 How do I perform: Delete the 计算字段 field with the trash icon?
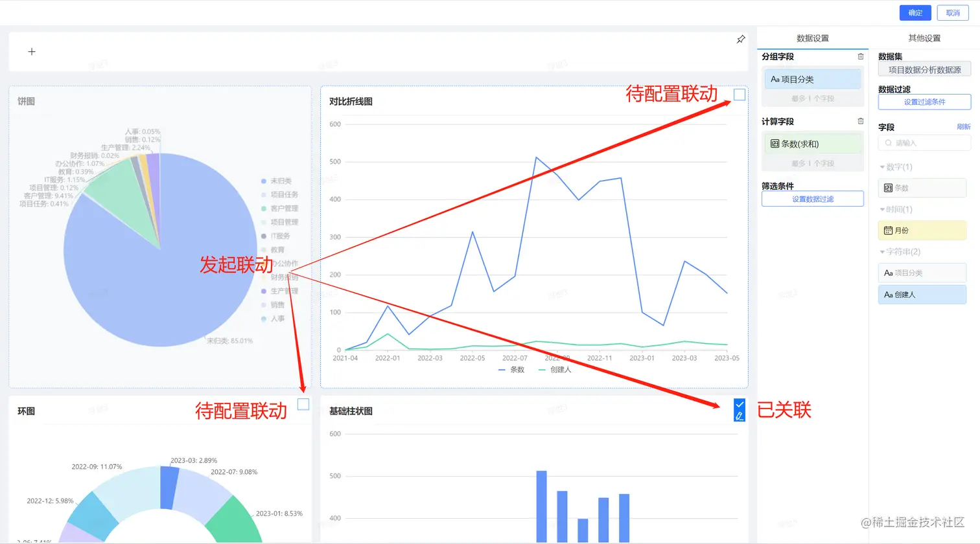click(x=861, y=121)
